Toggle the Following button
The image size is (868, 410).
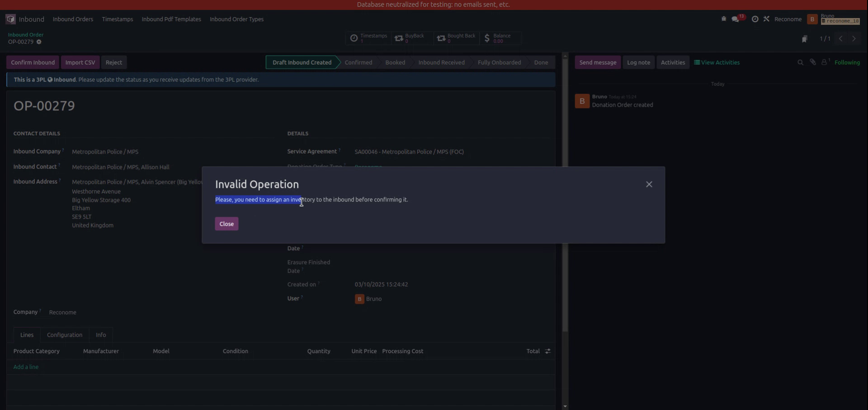848,62
